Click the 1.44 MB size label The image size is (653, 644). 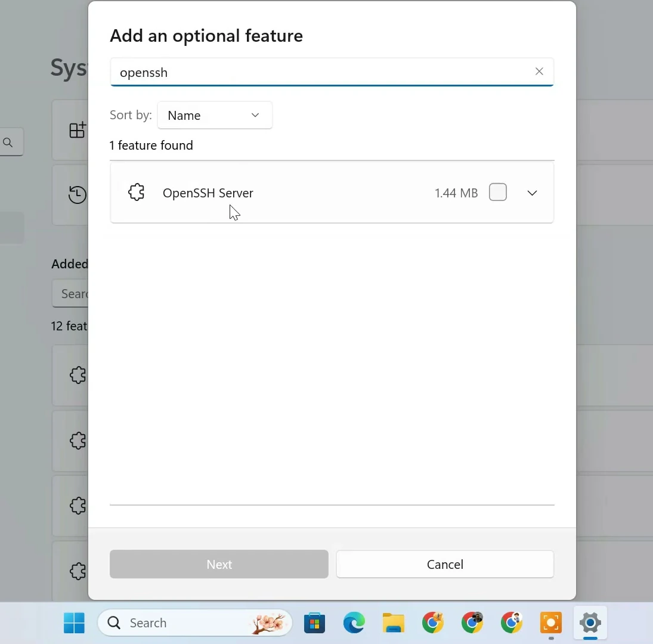click(456, 193)
